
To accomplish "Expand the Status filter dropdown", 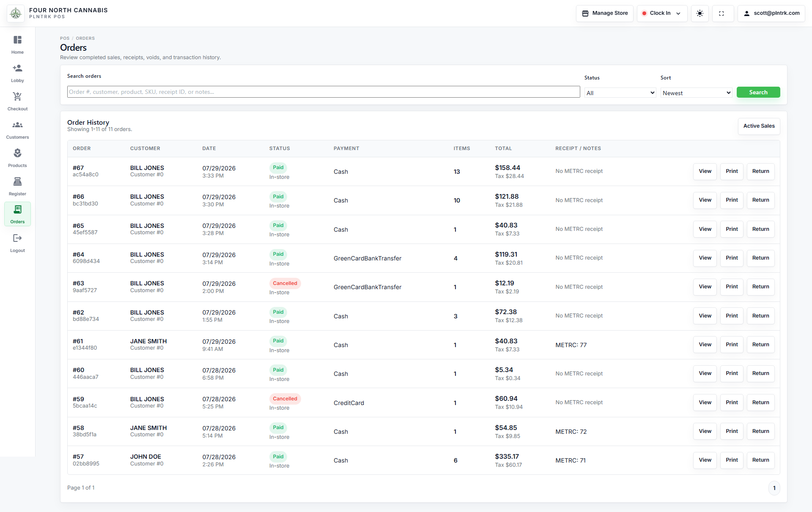I will pyautogui.click(x=620, y=93).
